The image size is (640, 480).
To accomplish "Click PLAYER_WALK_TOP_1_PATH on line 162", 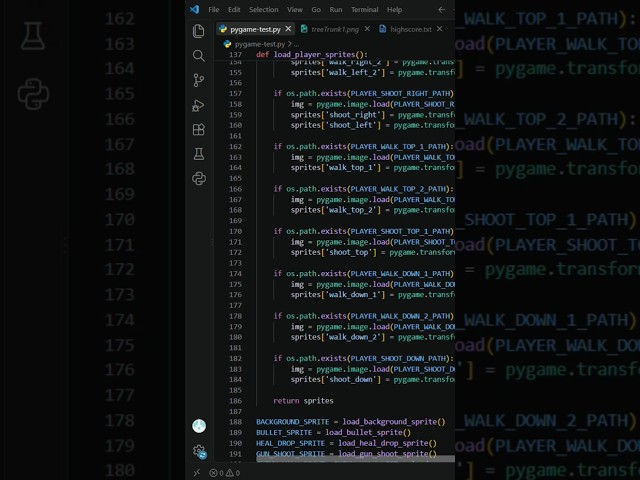I will pyautogui.click(x=398, y=147).
